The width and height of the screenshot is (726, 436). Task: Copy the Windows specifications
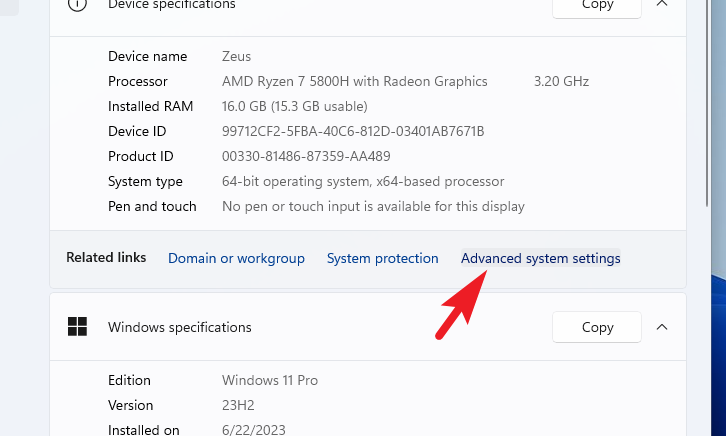[597, 327]
